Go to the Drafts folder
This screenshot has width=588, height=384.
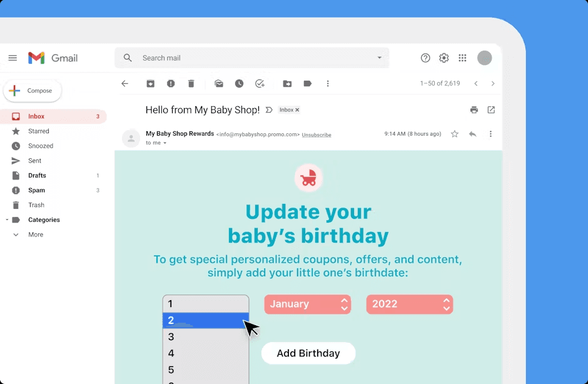point(37,175)
